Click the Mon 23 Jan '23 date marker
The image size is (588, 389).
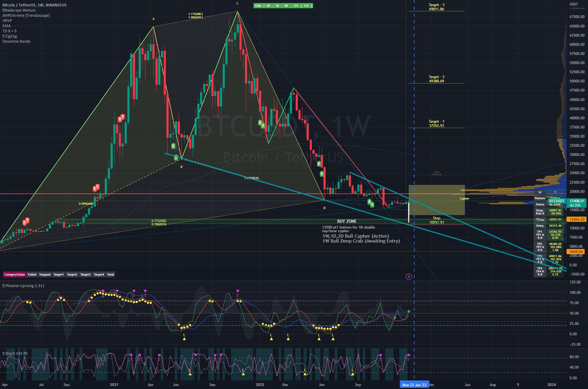coord(414,385)
